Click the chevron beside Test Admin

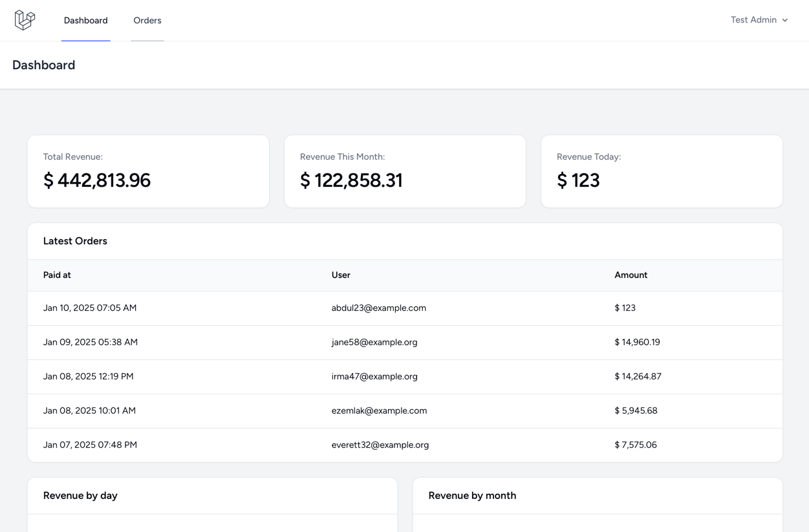785,21
